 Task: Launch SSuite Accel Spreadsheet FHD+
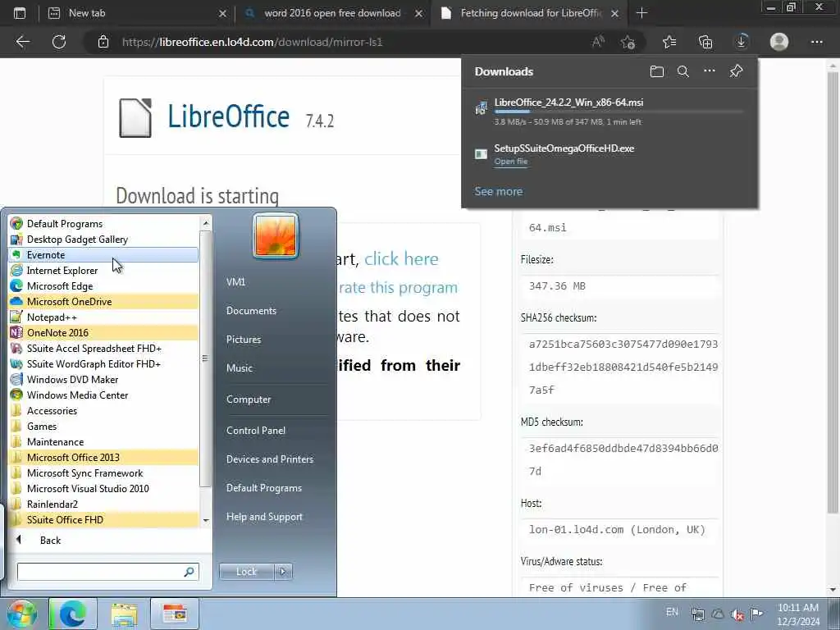click(x=103, y=348)
